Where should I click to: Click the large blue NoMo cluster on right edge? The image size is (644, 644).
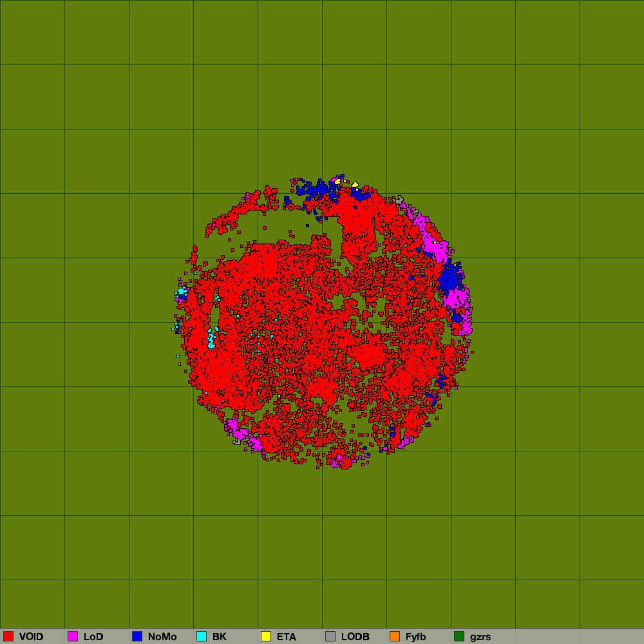(x=449, y=280)
